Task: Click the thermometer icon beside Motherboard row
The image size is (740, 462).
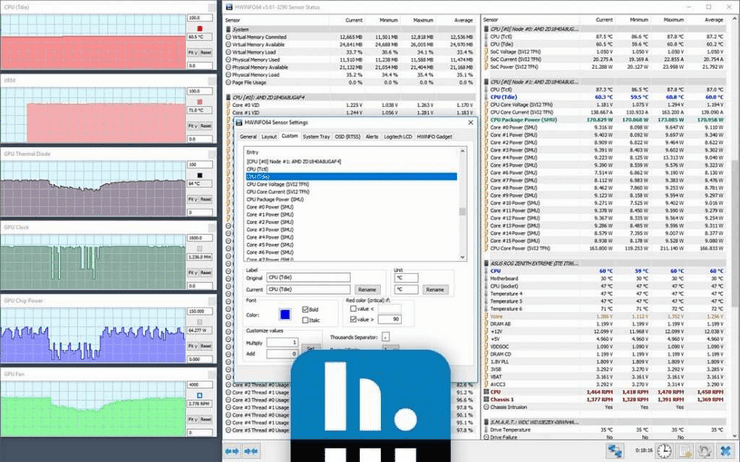Action: coord(487,278)
